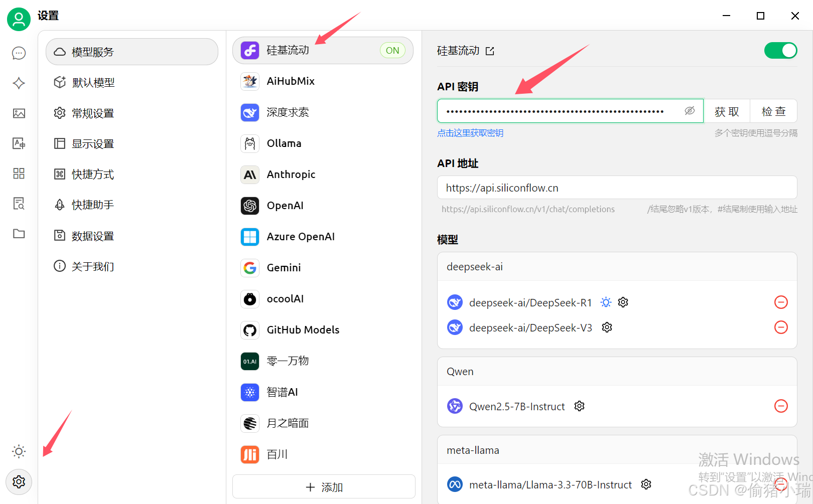Screen dimensions: 813x504
Task: Collapse the deepseek-ai model group header
Action: (617, 267)
